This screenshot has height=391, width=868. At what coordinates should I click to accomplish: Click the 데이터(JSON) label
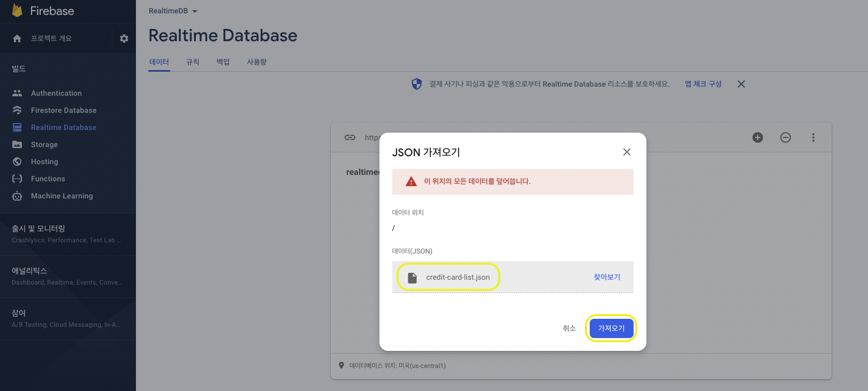point(412,251)
